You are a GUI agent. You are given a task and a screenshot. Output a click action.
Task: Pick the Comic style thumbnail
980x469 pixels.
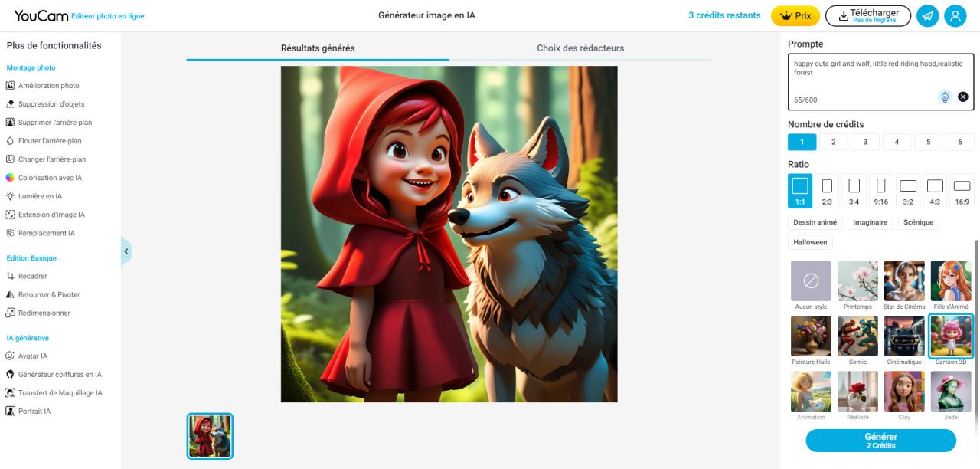[x=857, y=336]
